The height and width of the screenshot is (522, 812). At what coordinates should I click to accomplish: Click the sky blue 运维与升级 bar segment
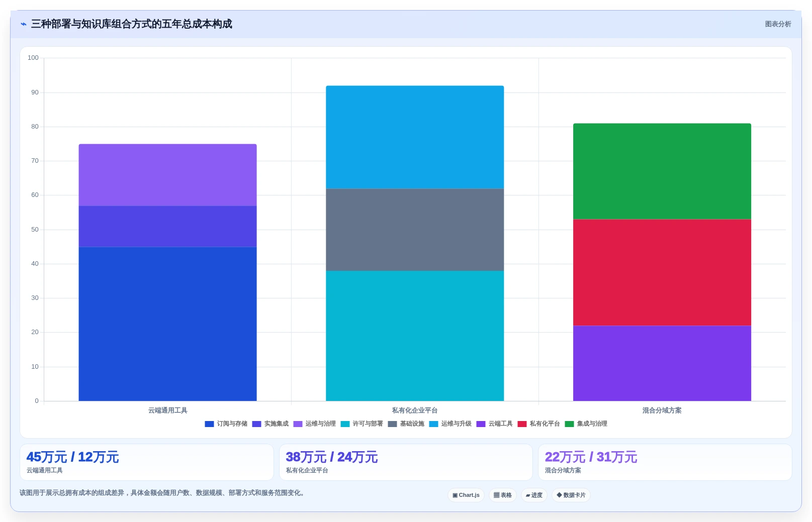[415, 137]
